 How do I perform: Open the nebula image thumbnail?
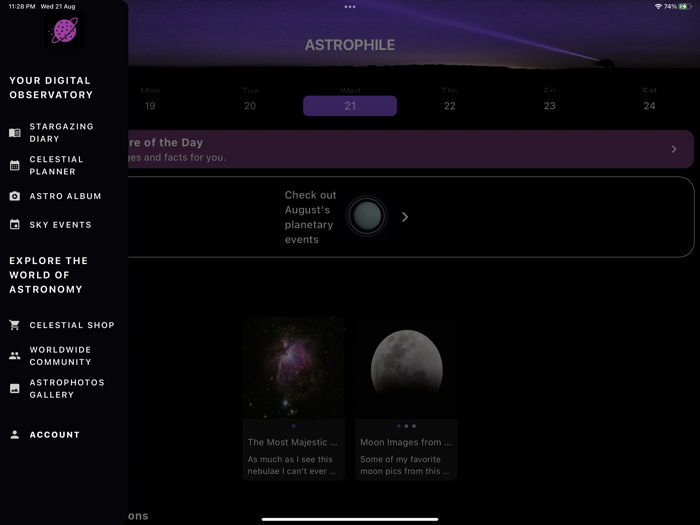pyautogui.click(x=294, y=367)
